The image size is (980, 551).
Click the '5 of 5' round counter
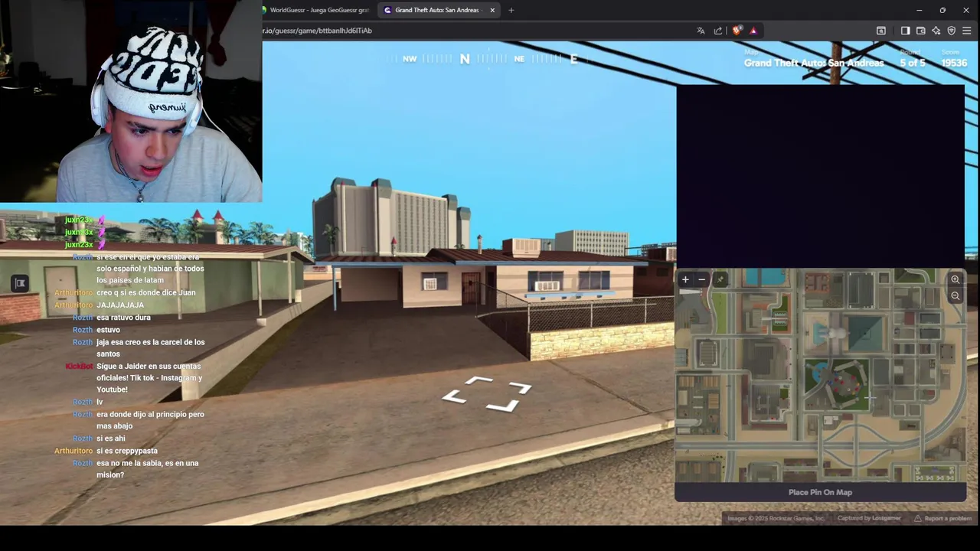click(x=912, y=63)
